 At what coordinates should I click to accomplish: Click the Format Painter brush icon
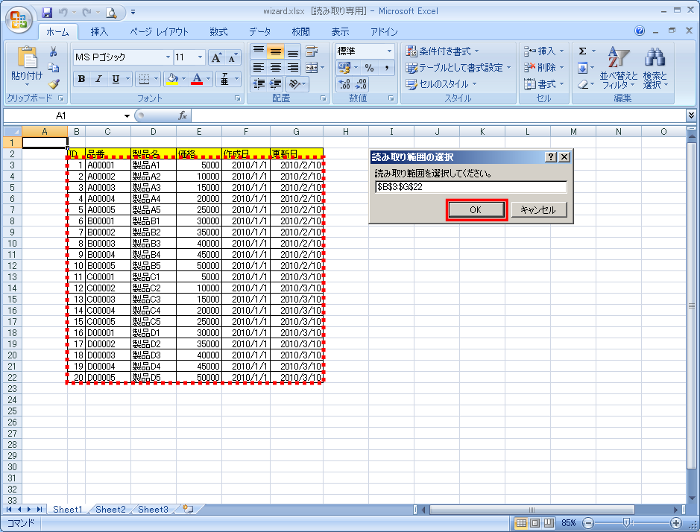point(54,84)
